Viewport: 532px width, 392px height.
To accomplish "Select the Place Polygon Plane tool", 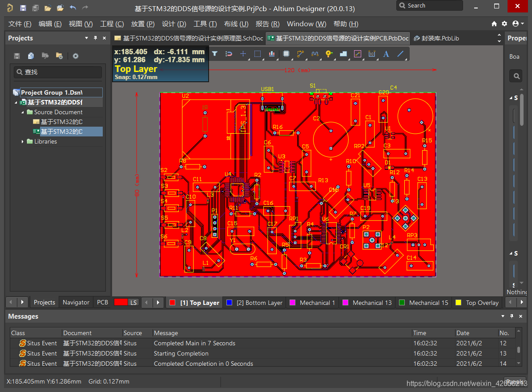I will 343,54.
